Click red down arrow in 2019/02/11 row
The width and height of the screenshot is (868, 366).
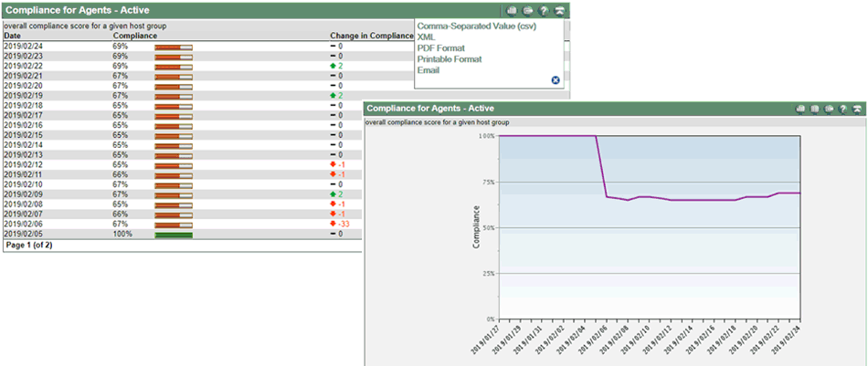coord(333,174)
